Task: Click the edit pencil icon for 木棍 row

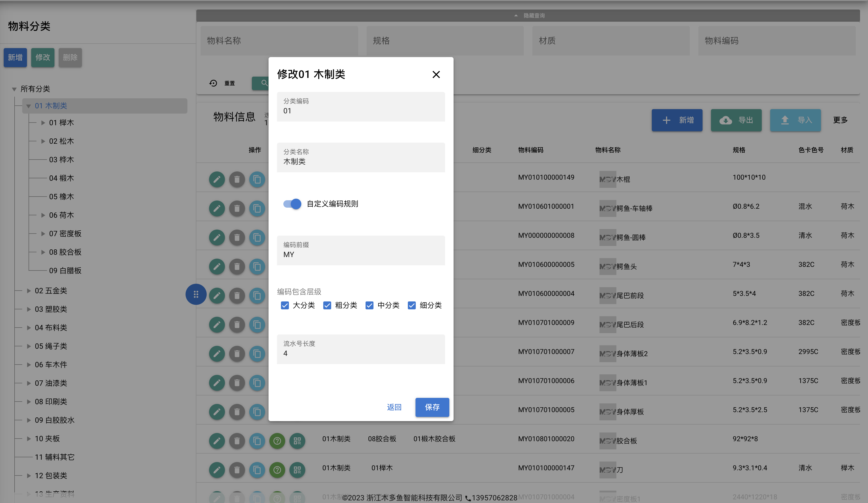Action: pos(217,179)
